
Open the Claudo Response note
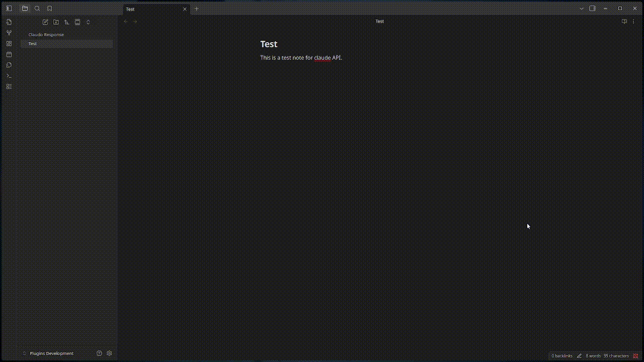click(46, 35)
